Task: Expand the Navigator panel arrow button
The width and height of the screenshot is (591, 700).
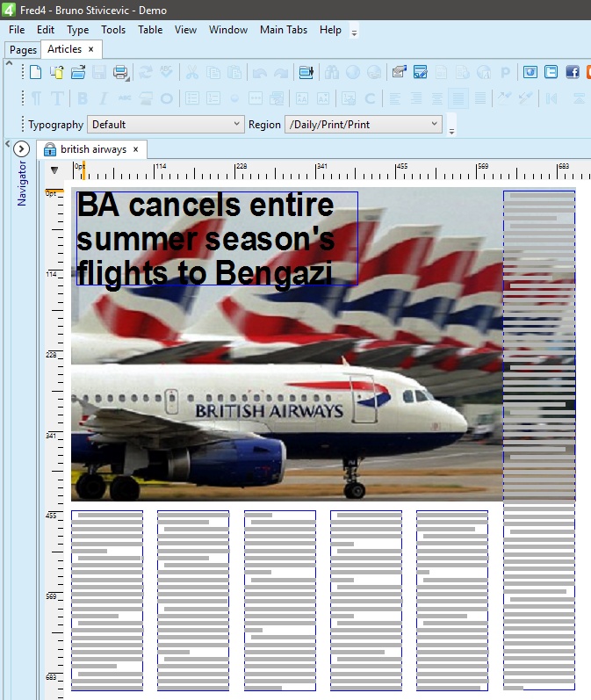Action: pos(21,148)
